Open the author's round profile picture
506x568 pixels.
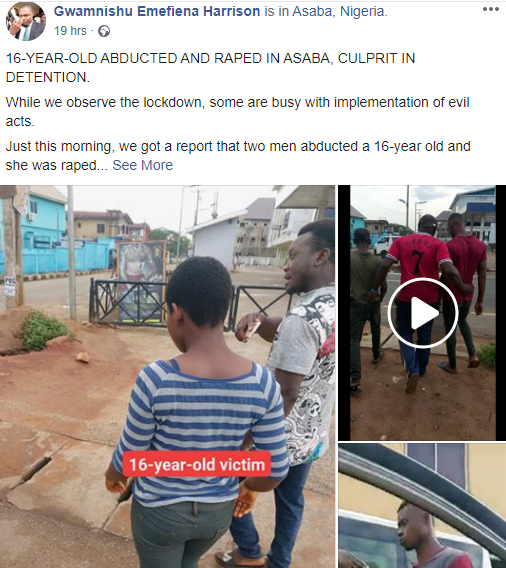pyautogui.click(x=26, y=21)
